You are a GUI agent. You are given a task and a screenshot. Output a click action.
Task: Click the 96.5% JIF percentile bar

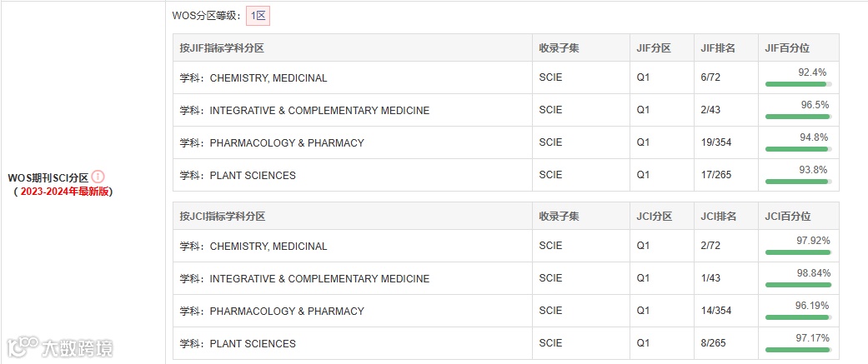coord(798,117)
